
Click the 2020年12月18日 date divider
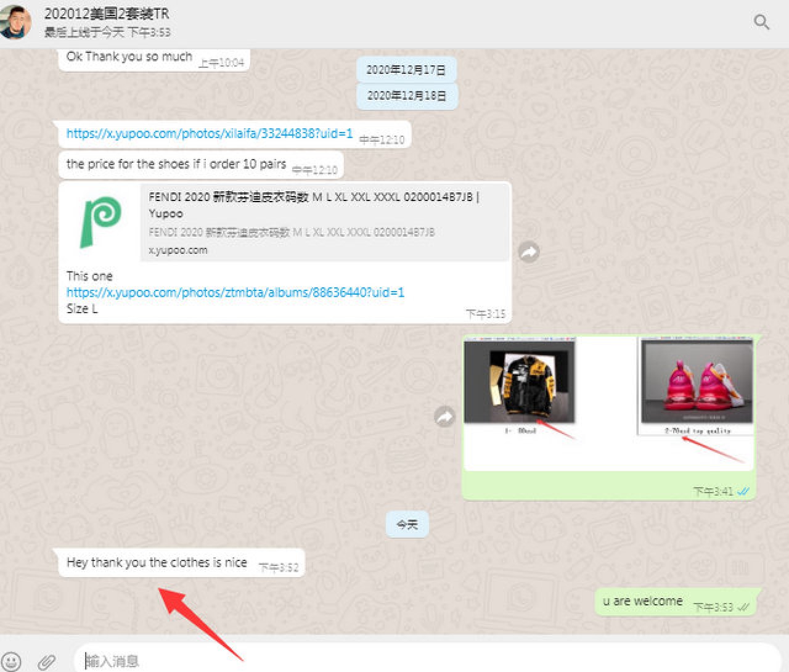[x=407, y=96]
